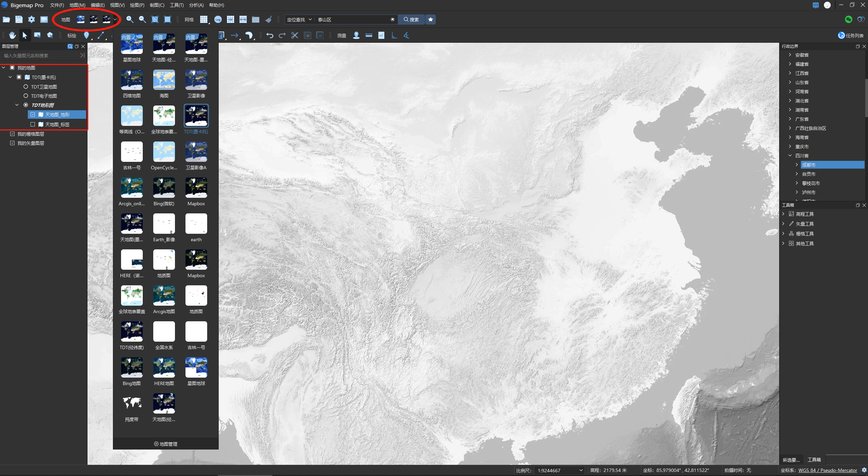Click the favorites star button
Image resolution: width=868 pixels, height=476 pixels.
[x=431, y=19]
